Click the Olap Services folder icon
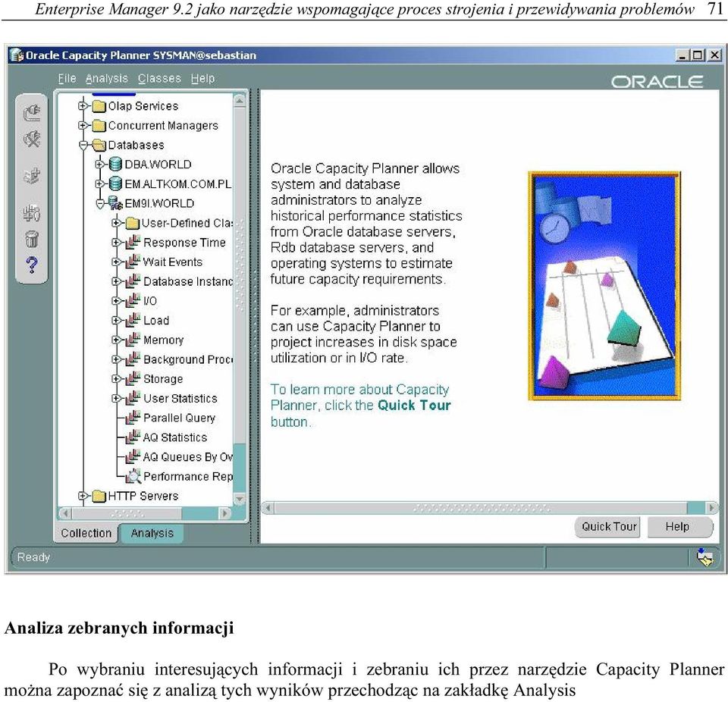This screenshot has width=728, height=702. (99, 106)
